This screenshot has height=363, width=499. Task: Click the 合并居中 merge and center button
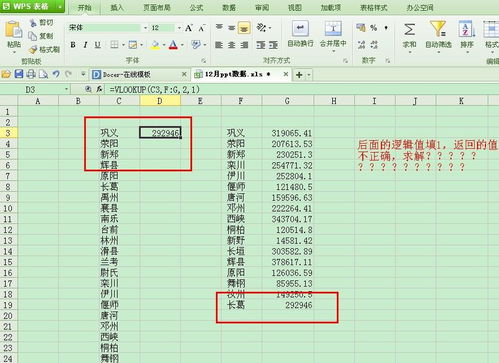click(333, 35)
